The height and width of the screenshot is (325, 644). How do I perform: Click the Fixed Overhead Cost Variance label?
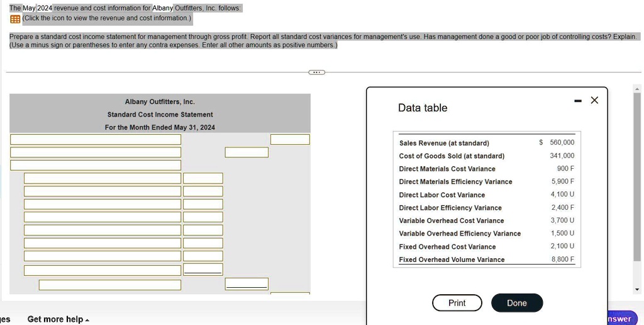[x=447, y=247]
